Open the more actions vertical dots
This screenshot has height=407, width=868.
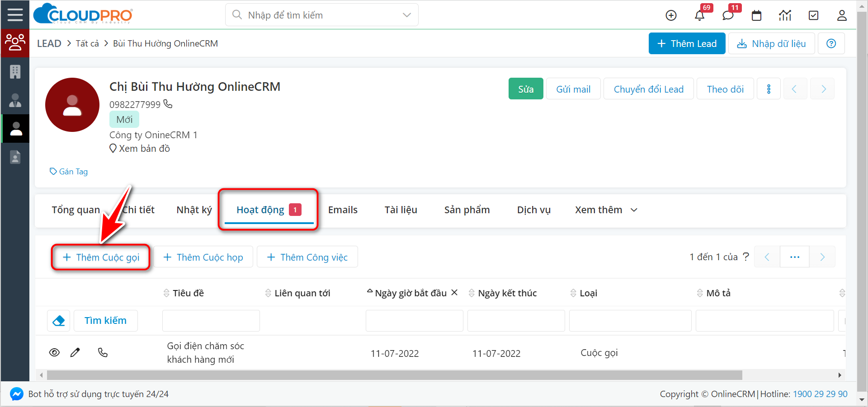[x=769, y=89]
